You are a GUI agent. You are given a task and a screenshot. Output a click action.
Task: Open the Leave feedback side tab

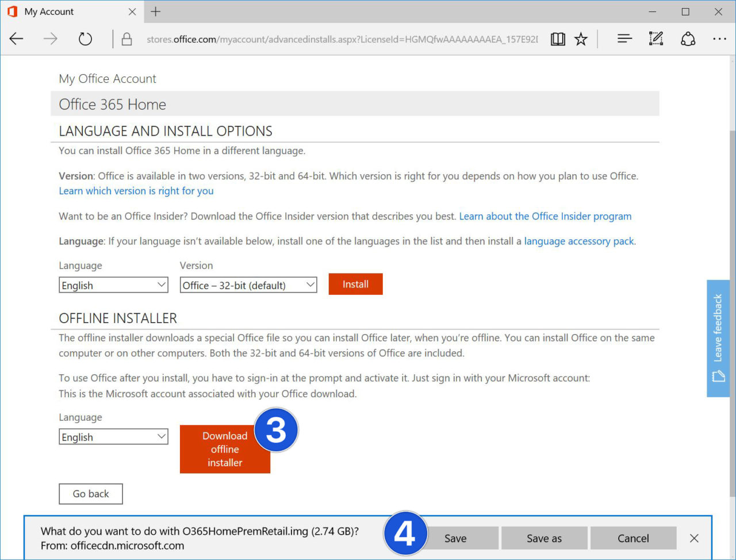[718, 338]
